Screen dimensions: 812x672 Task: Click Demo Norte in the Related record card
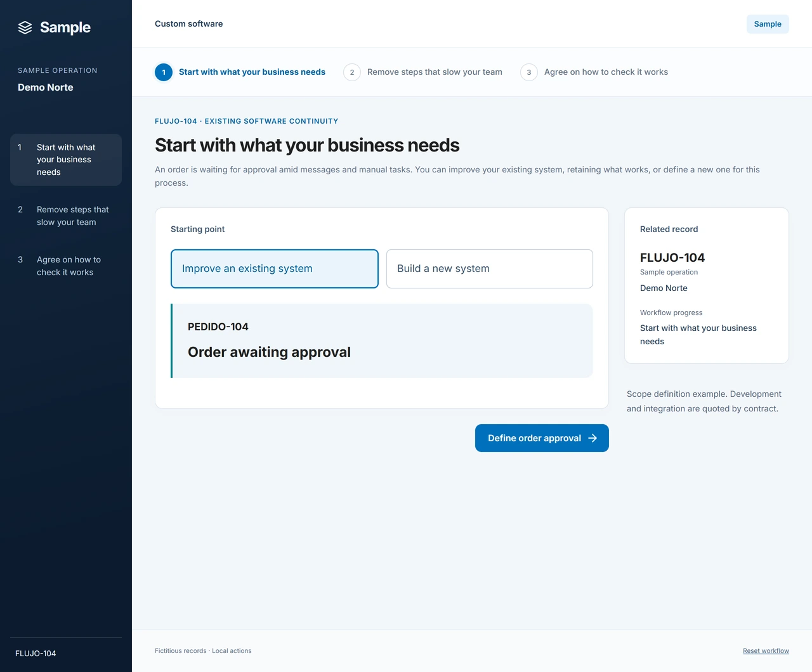(664, 288)
